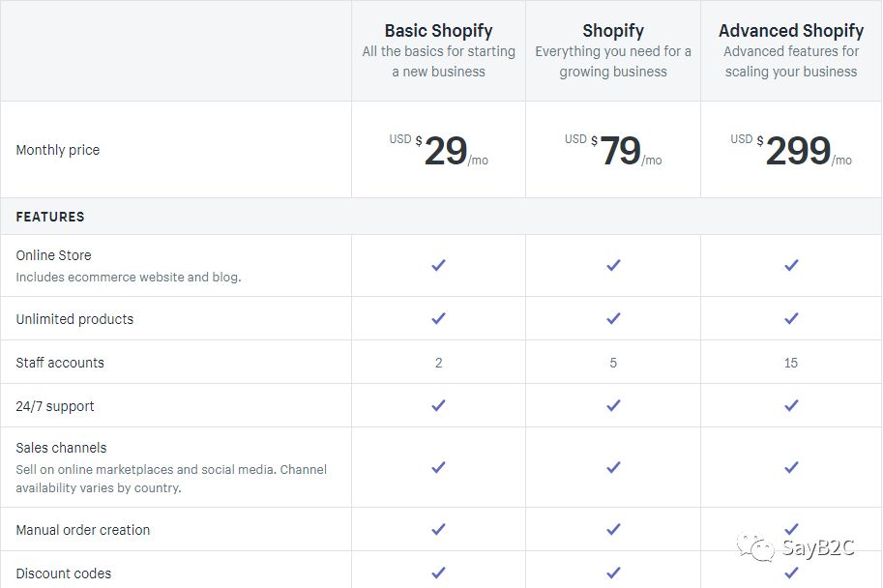Click 24/7 support checkmark under Shopify plan
This screenshot has width=883, height=588.
tap(613, 405)
